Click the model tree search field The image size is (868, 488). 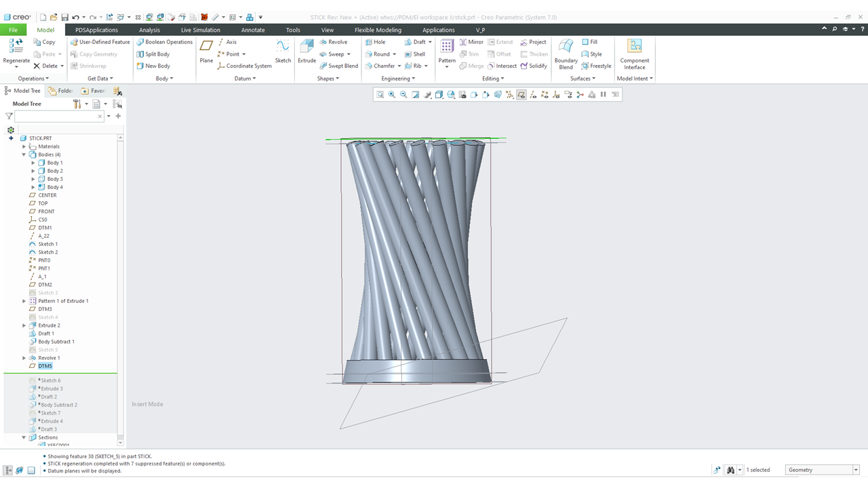coord(59,116)
